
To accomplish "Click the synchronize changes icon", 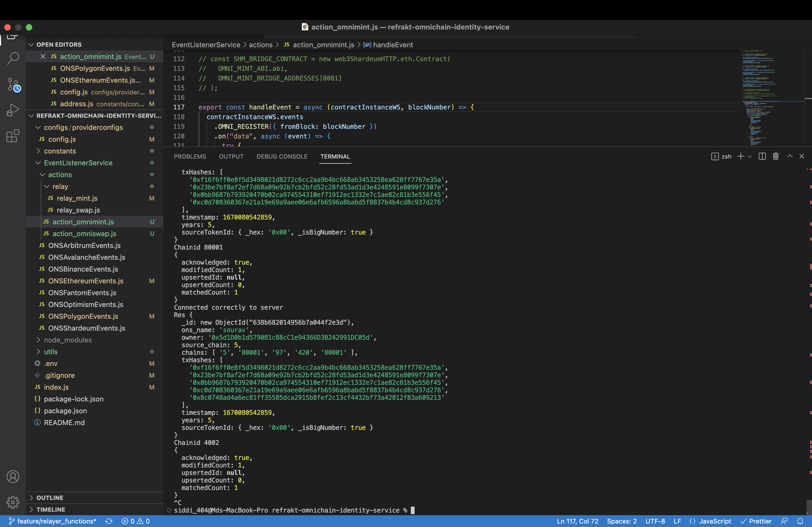I will click(109, 521).
